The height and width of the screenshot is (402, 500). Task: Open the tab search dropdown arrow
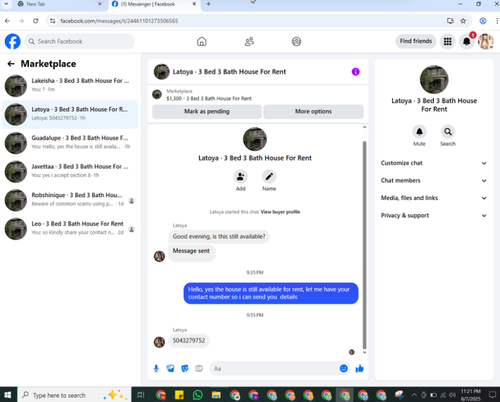coord(6,4)
